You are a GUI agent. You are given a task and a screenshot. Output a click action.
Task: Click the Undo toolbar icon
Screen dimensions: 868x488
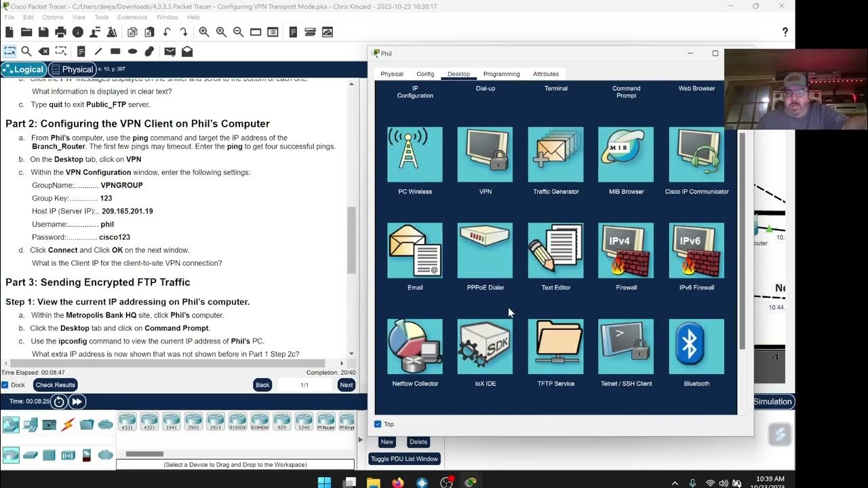pyautogui.click(x=167, y=32)
